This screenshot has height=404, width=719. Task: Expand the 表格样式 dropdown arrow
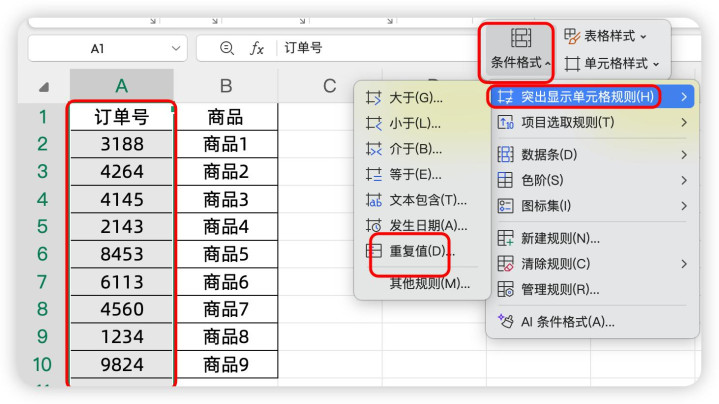643,37
